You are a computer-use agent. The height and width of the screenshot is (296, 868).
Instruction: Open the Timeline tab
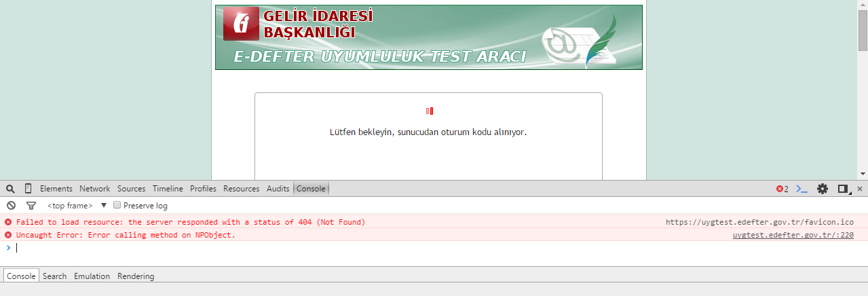pyautogui.click(x=168, y=189)
